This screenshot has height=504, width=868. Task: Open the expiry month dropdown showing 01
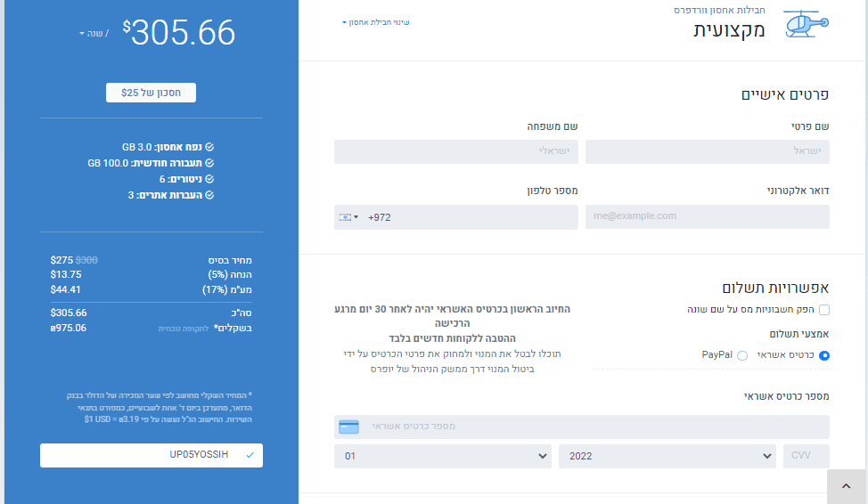click(443, 457)
